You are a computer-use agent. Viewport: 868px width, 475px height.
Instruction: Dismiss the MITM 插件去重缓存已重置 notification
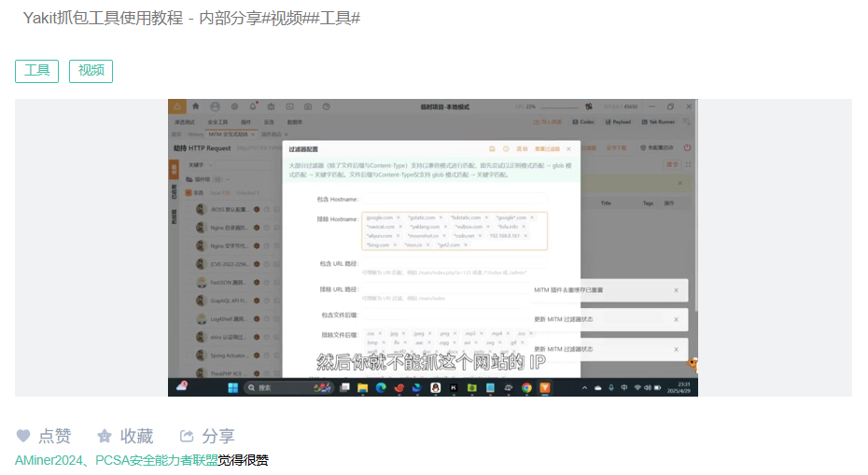(x=676, y=290)
